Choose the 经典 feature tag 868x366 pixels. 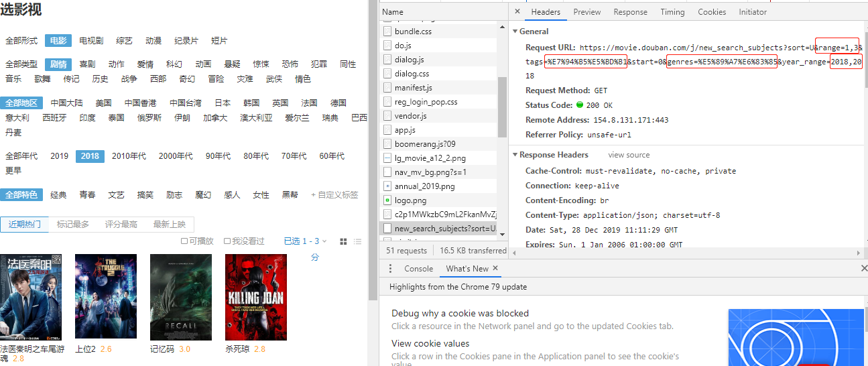point(59,195)
